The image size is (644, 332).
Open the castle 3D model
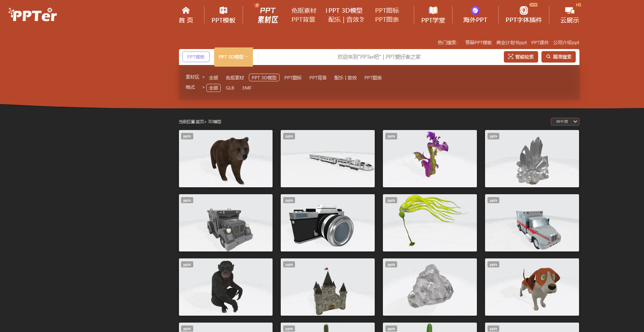tap(328, 287)
